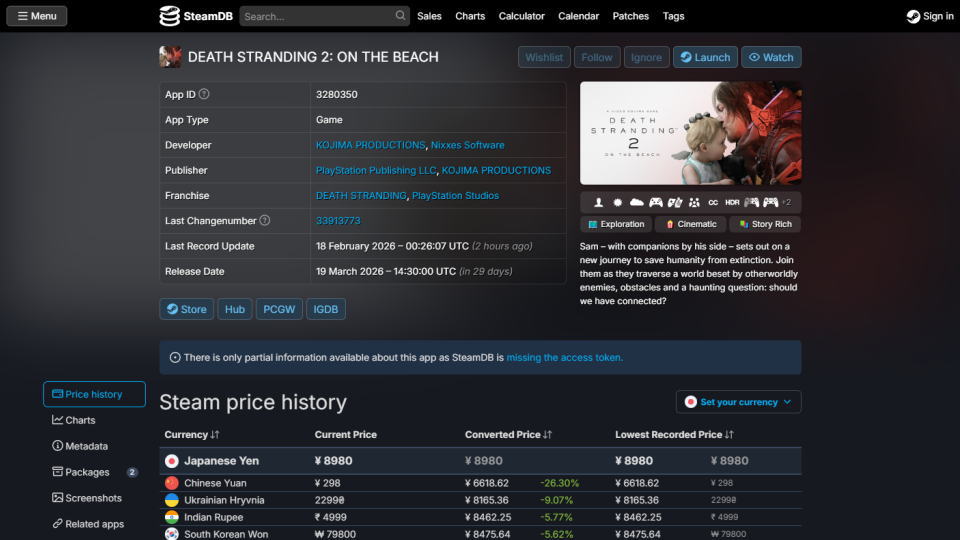Click the Launch button
The height and width of the screenshot is (540, 960).
(705, 57)
